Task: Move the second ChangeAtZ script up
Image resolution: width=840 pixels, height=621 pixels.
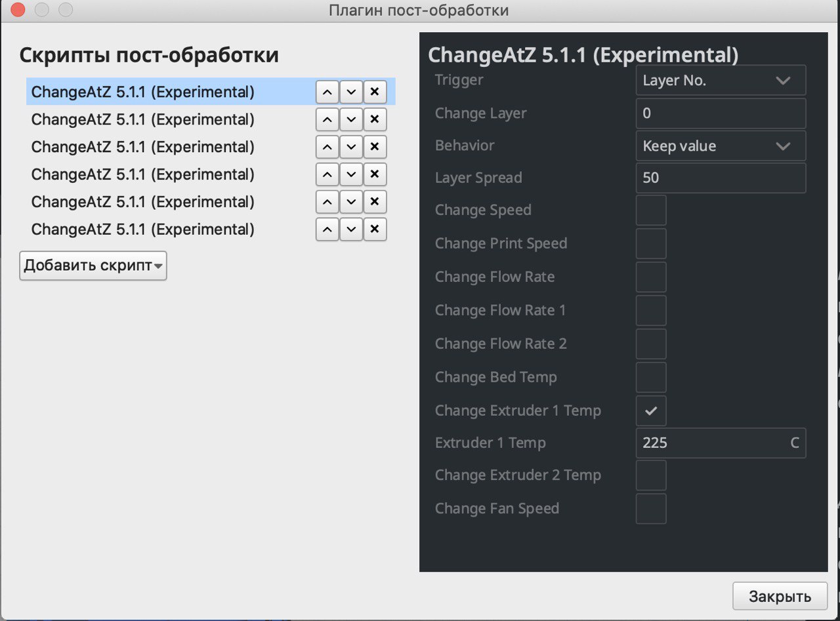Action: click(x=327, y=119)
